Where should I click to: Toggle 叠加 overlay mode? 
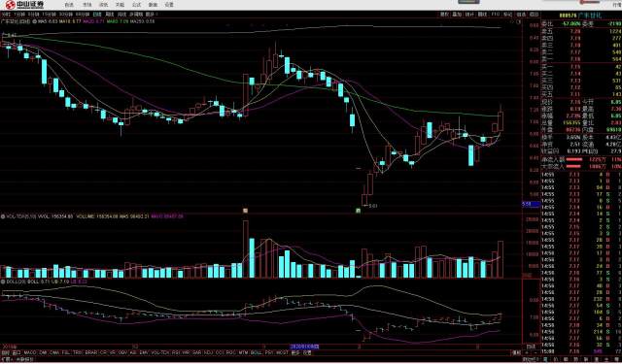tap(457, 15)
